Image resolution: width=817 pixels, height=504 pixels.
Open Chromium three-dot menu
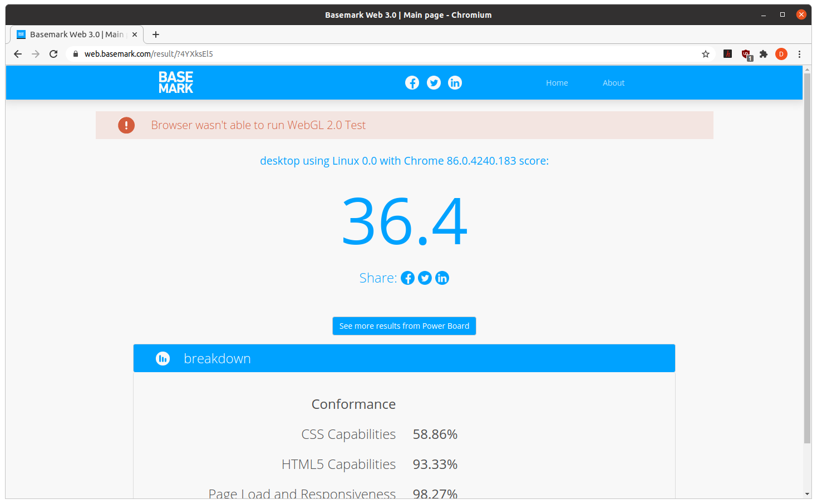click(x=799, y=54)
